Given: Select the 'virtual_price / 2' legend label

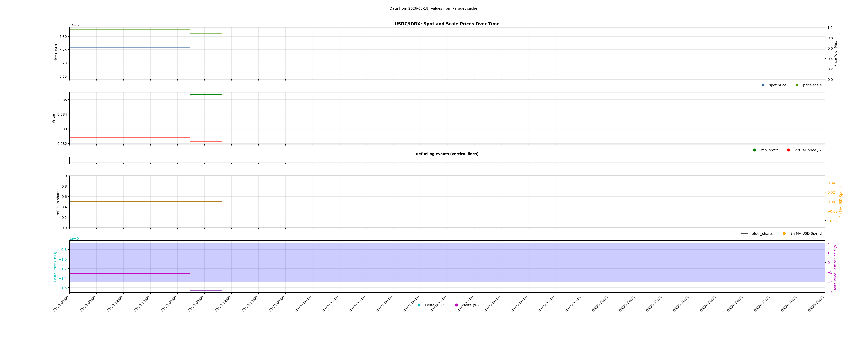Looking at the screenshot, I should coord(808,150).
